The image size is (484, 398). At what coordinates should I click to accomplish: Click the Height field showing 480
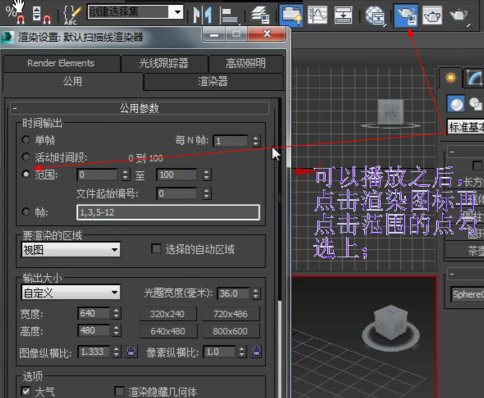coord(94,331)
